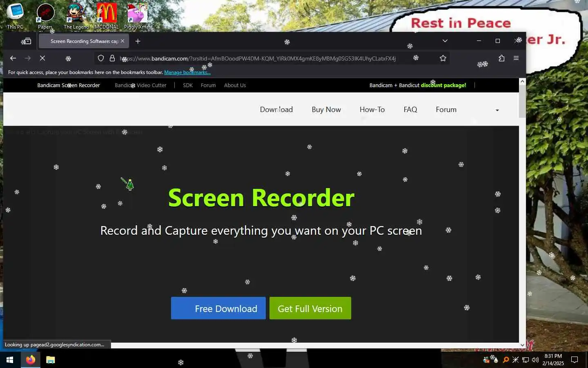
Task: Open the Download menu item
Action: click(x=276, y=110)
